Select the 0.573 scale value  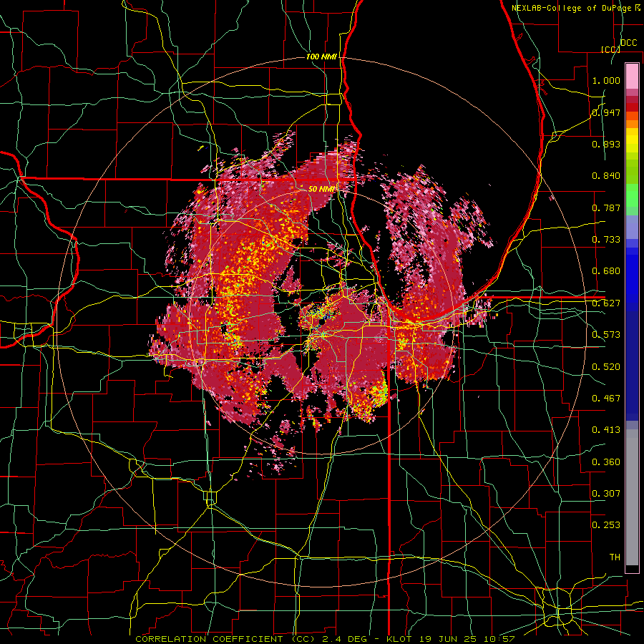(606, 335)
